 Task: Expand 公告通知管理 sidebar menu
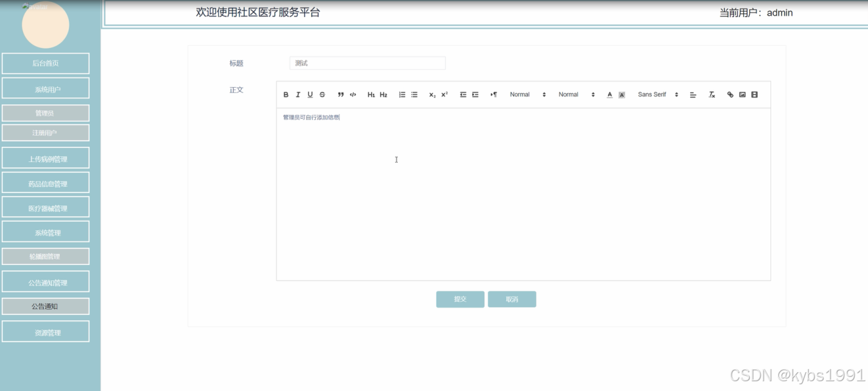click(x=46, y=281)
